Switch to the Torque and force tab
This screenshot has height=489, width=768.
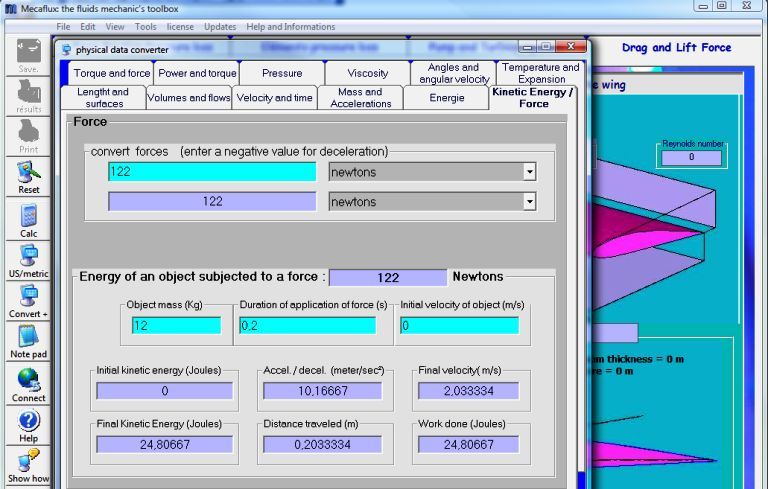(112, 73)
